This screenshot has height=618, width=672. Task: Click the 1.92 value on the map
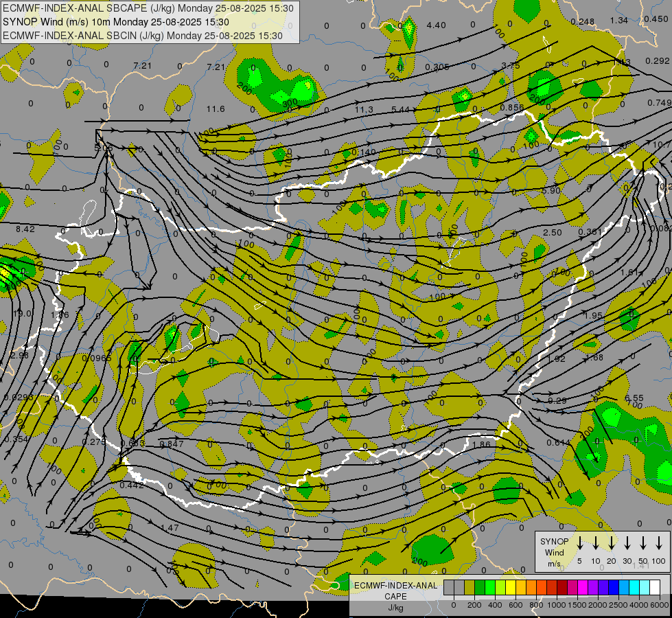556,358
